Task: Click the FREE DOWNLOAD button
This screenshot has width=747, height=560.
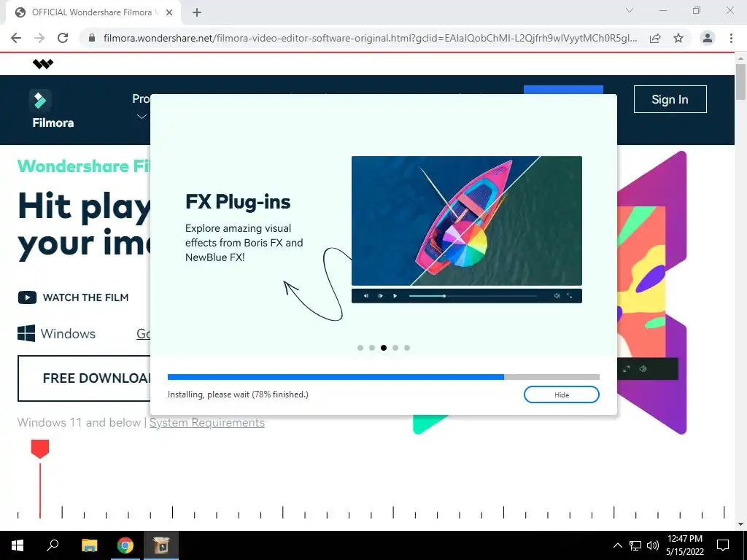Action: (85, 378)
